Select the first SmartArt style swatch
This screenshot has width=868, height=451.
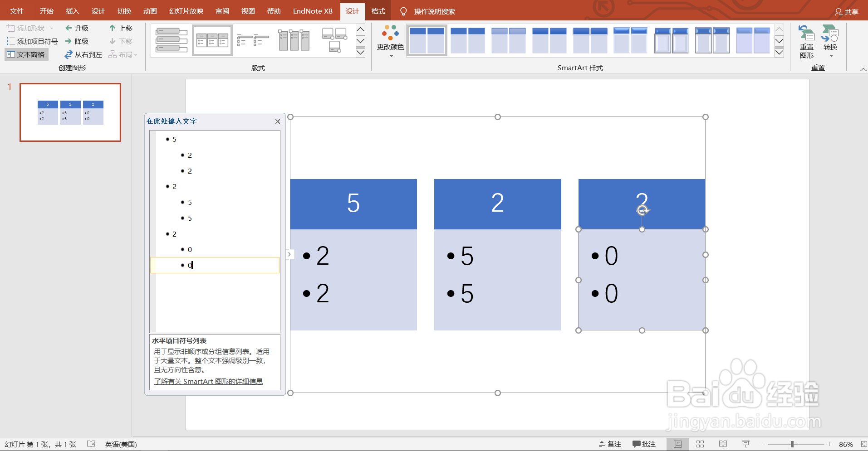click(427, 40)
